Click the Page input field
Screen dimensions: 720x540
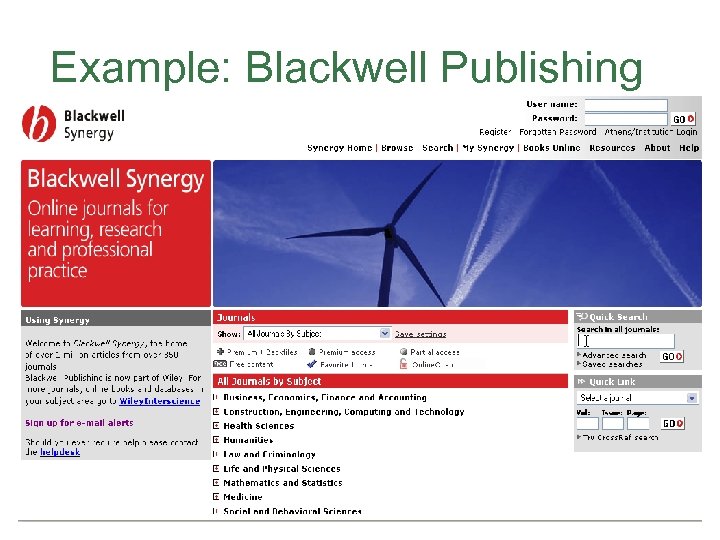[638, 423]
